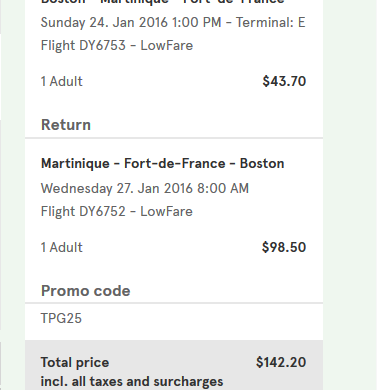Image resolution: width=377 pixels, height=390 pixels.
Task: Click the Promo code heading
Action: [85, 291]
